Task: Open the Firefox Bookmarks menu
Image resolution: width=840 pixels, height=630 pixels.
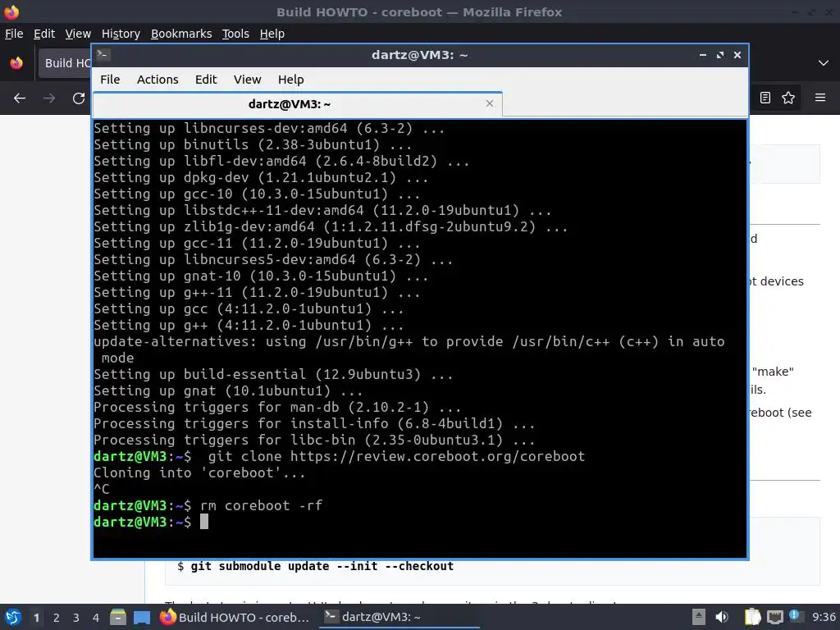Action: [181, 34]
